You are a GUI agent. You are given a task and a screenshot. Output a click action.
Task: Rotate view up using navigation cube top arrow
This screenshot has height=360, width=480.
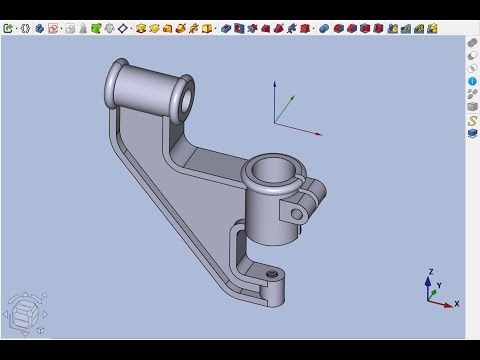tap(26, 294)
